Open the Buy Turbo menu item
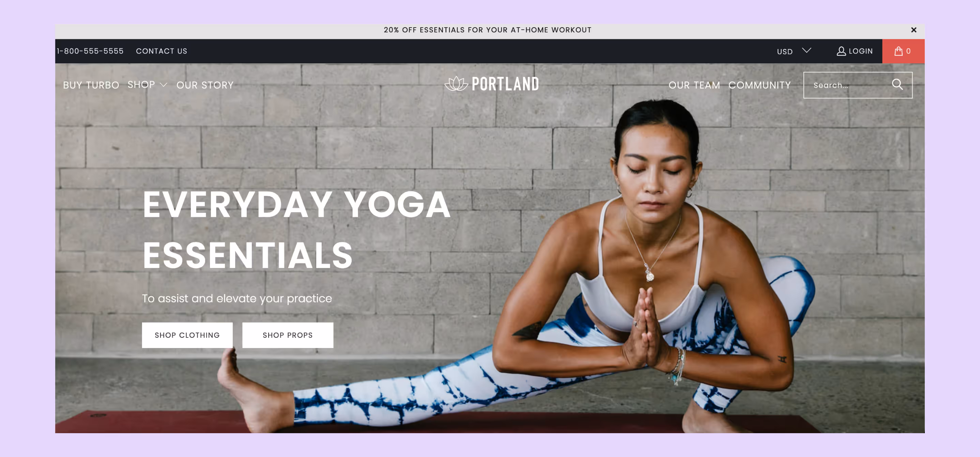This screenshot has width=980, height=457. [x=91, y=85]
